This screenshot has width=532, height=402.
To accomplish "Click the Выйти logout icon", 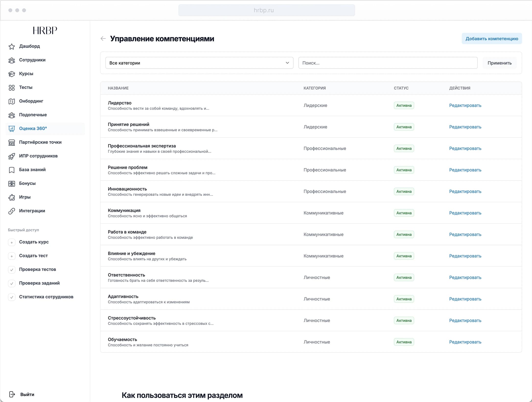I will (x=12, y=394).
